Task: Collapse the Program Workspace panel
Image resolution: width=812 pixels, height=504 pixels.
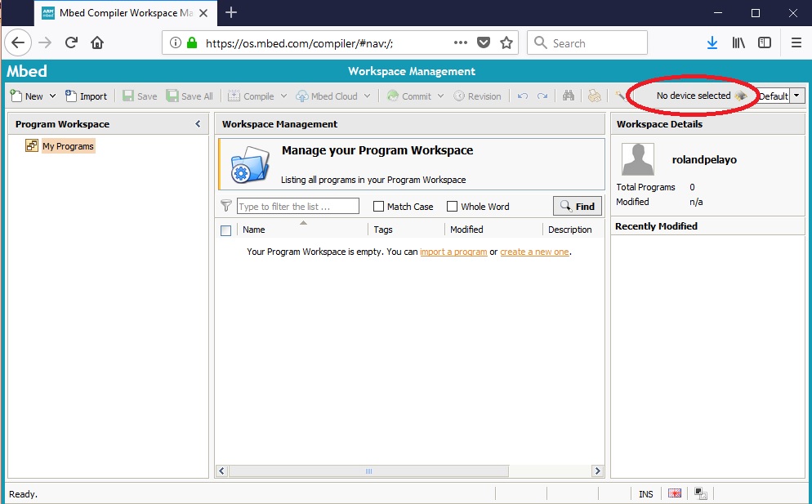Action: coord(198,124)
